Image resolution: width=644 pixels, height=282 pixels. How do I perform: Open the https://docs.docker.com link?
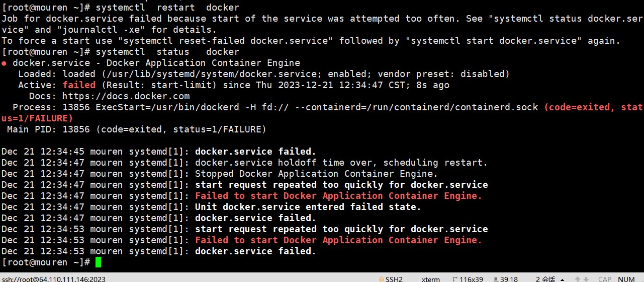(x=126, y=96)
